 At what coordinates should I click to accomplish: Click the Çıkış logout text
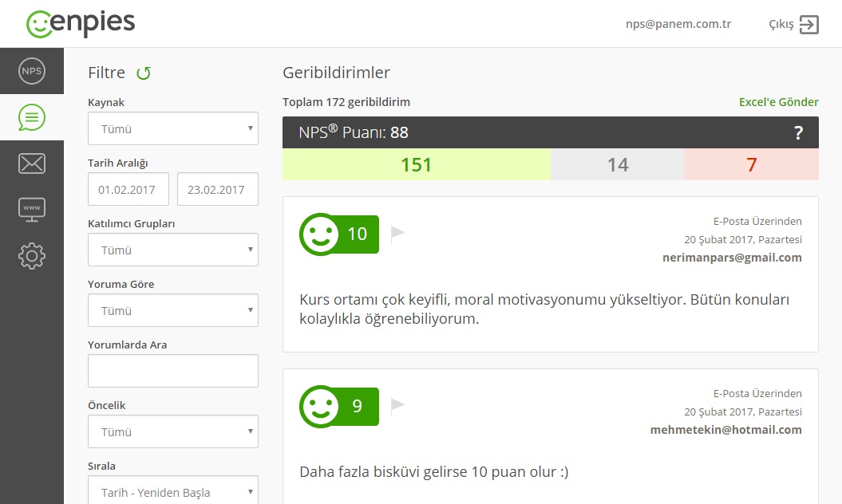pos(781,25)
